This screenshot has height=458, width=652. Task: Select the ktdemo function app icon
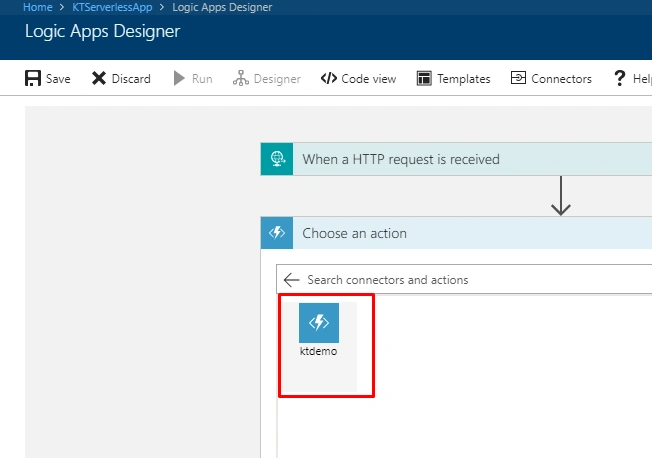click(319, 323)
